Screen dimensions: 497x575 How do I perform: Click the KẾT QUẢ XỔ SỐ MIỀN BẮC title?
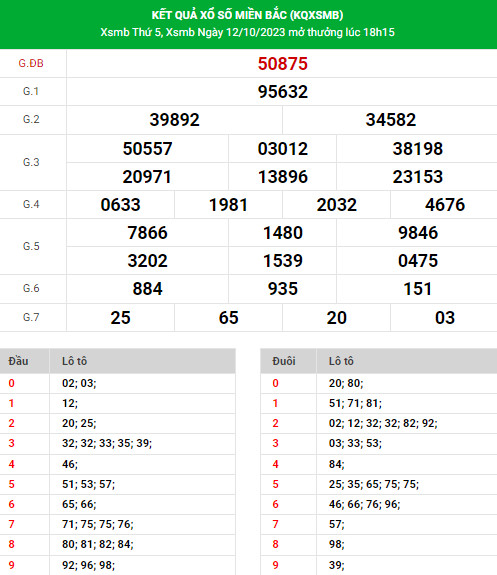[x=248, y=15]
